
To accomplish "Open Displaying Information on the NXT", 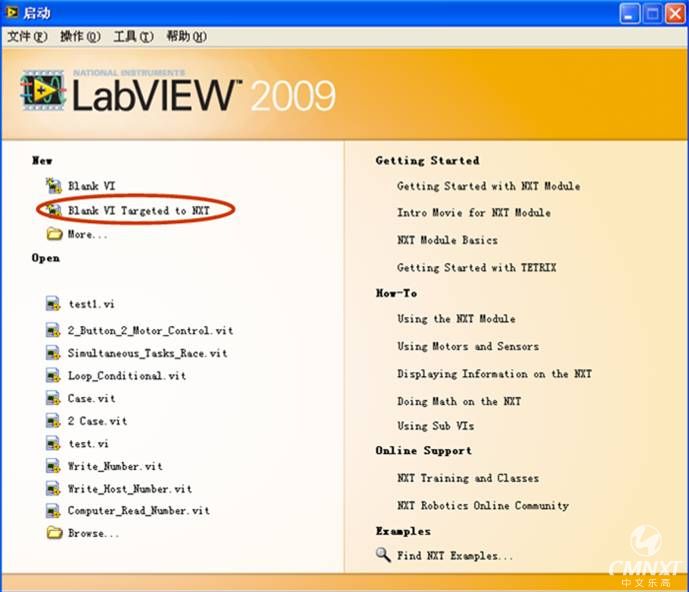I will [494, 374].
